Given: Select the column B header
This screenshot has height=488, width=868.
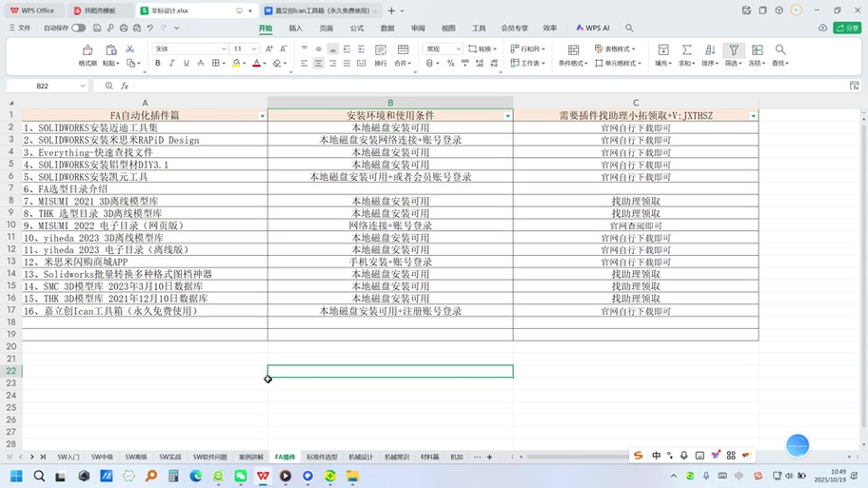Looking at the screenshot, I should (390, 103).
